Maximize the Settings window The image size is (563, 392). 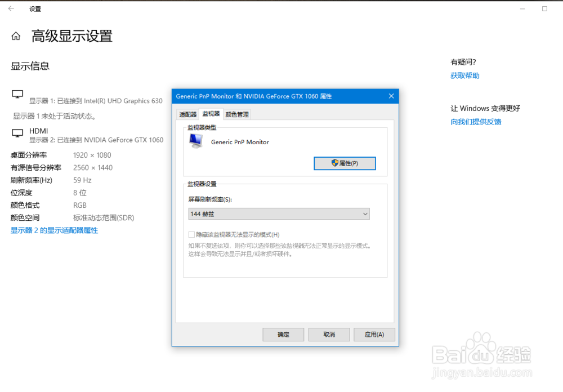click(544, 8)
